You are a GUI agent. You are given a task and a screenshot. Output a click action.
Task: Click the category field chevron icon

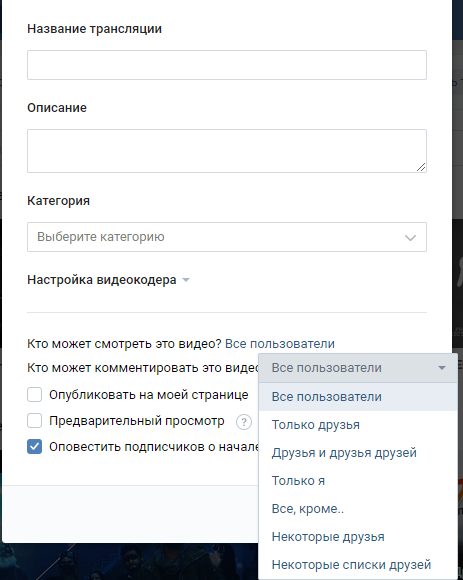click(x=410, y=237)
